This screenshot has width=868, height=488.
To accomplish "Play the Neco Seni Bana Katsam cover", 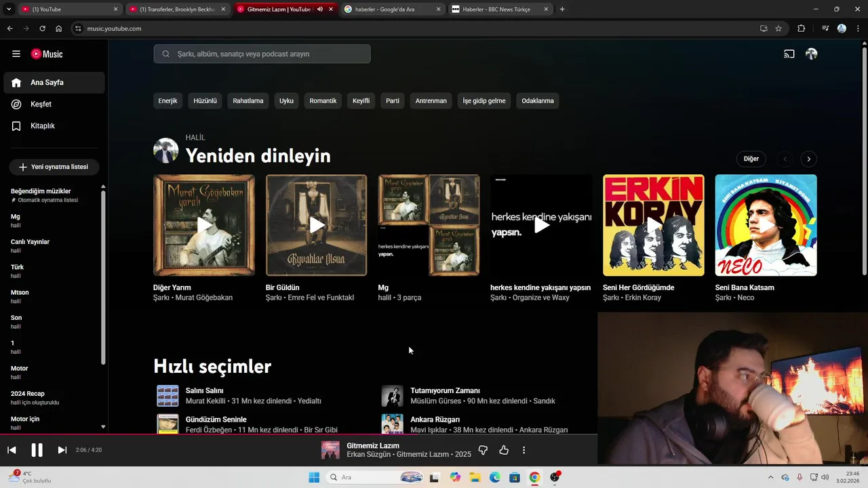I will coord(766,225).
